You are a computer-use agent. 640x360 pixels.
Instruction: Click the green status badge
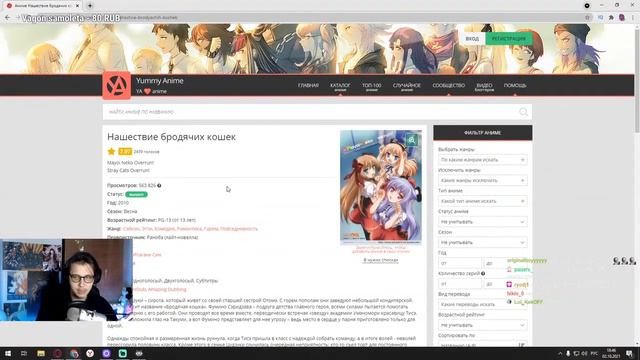click(x=136, y=195)
